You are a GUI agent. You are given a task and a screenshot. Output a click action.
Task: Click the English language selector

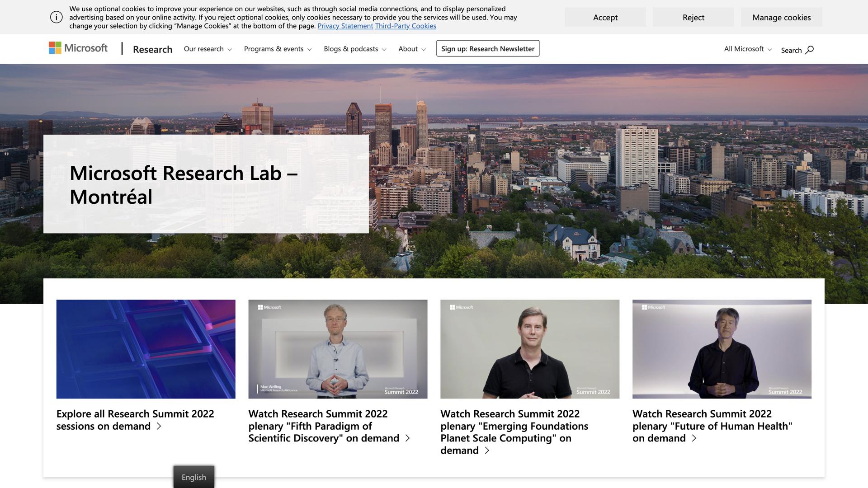193,477
